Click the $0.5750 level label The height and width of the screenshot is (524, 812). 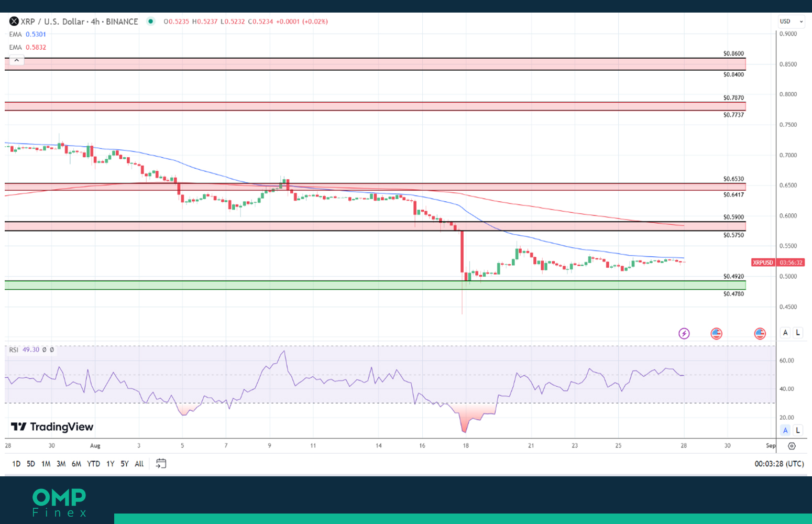[733, 235]
